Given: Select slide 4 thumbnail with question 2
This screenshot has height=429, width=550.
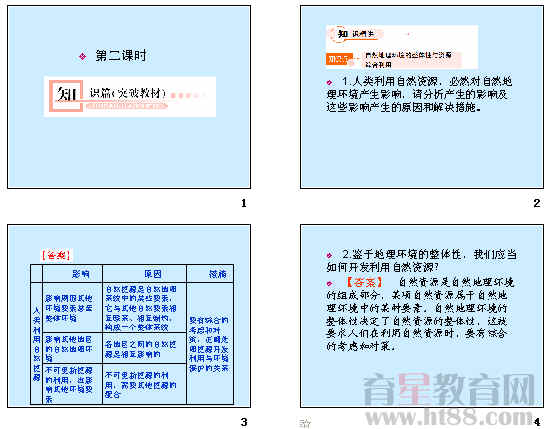Looking at the screenshot, I should point(422,316).
